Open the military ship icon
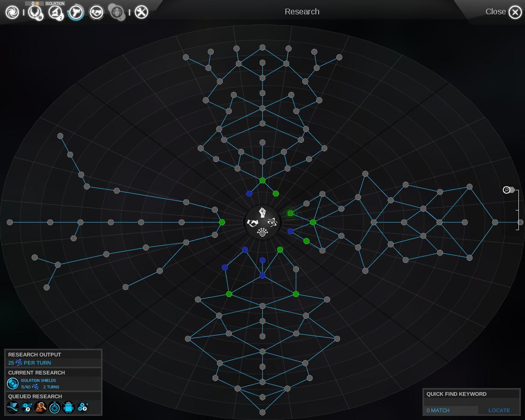 pyautogui.click(x=76, y=12)
